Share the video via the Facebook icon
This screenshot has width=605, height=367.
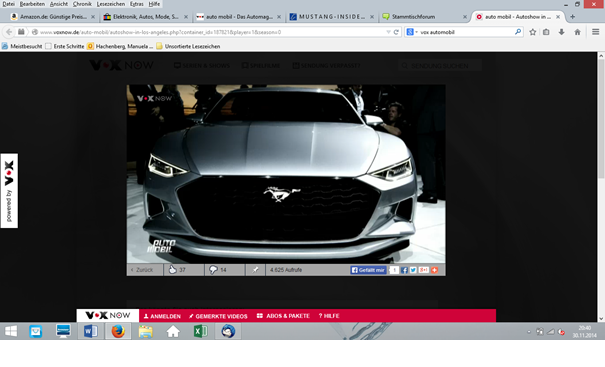point(404,270)
